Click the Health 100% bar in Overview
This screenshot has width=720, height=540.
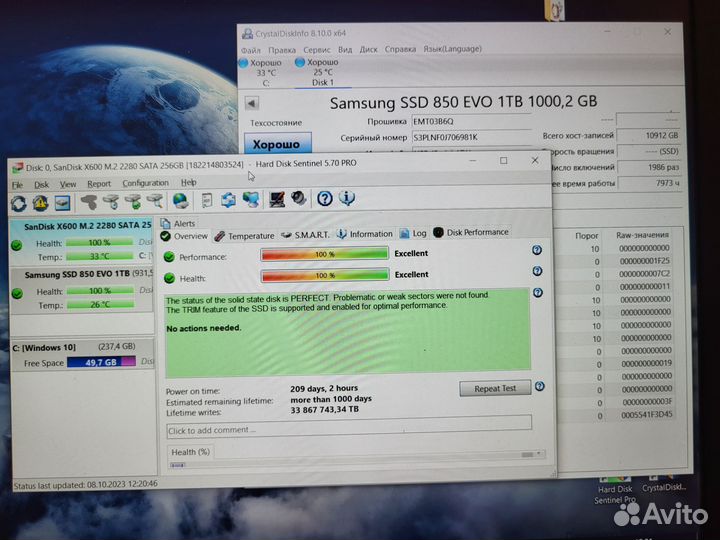coord(325,275)
